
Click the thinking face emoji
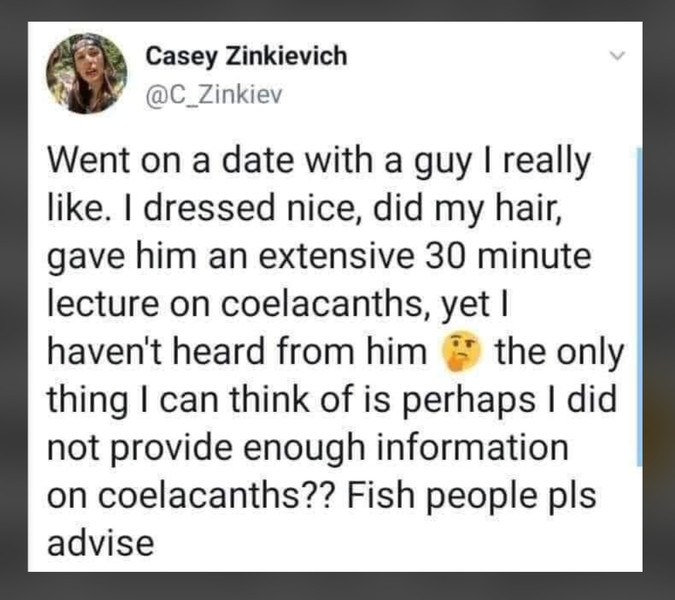[x=462, y=353]
